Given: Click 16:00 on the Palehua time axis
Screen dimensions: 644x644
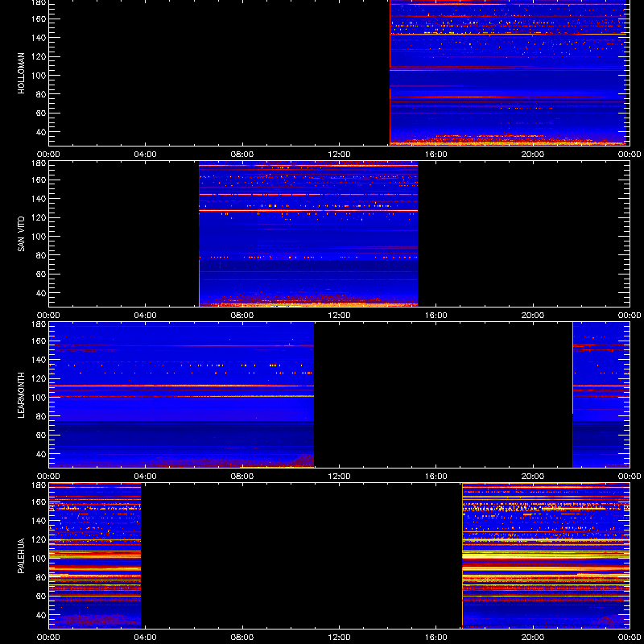Looking at the screenshot, I should point(436,638).
